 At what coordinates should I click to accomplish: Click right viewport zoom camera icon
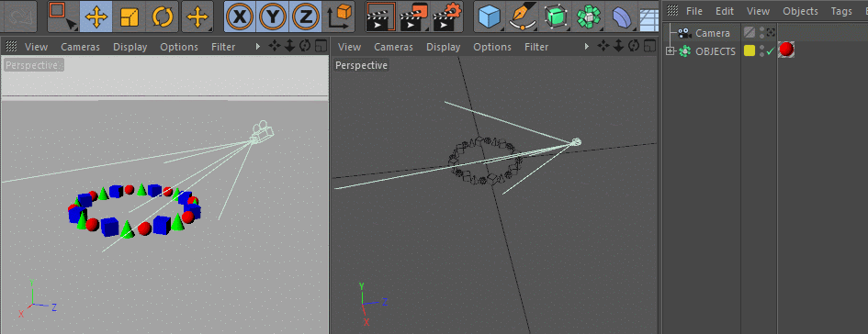point(619,47)
